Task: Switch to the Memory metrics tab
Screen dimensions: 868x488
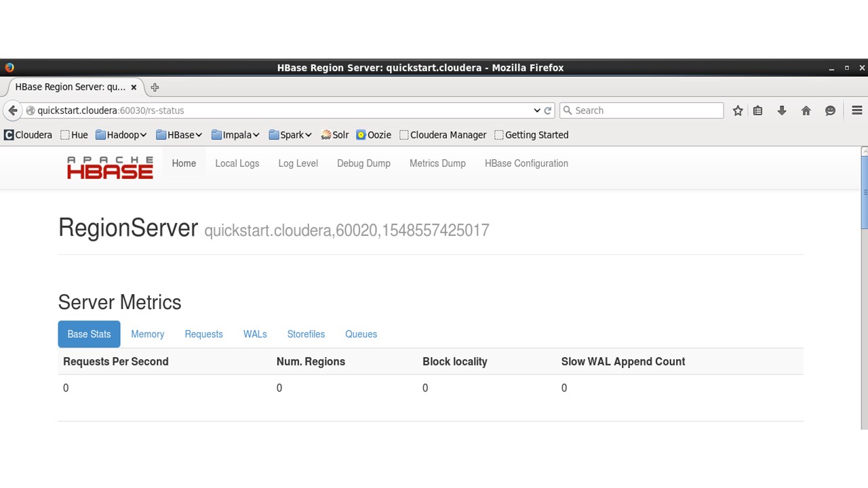Action: coord(147,334)
